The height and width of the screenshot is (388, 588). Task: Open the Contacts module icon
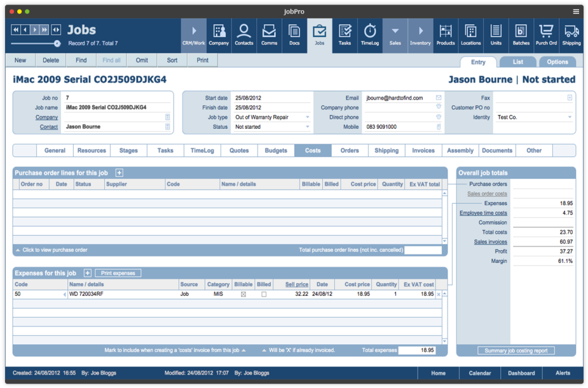(x=243, y=35)
